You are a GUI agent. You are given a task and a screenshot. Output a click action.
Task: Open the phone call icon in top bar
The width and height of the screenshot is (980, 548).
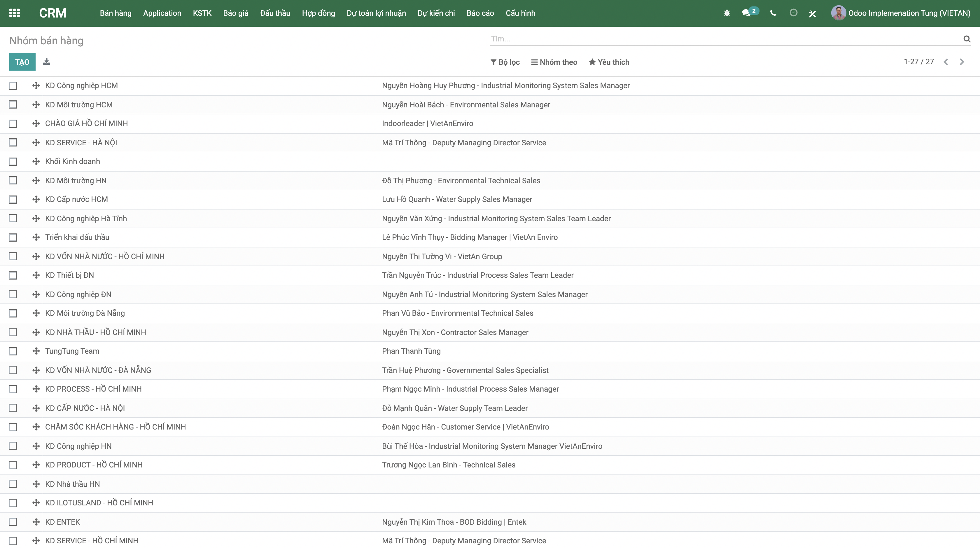pyautogui.click(x=773, y=13)
